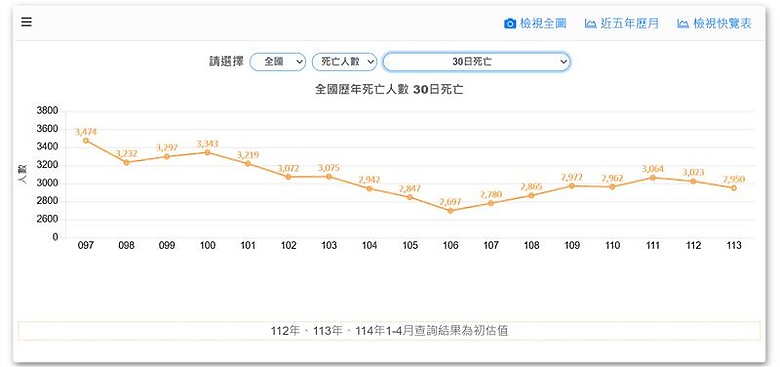Click the 113 data point labeled 2,950

(x=734, y=188)
